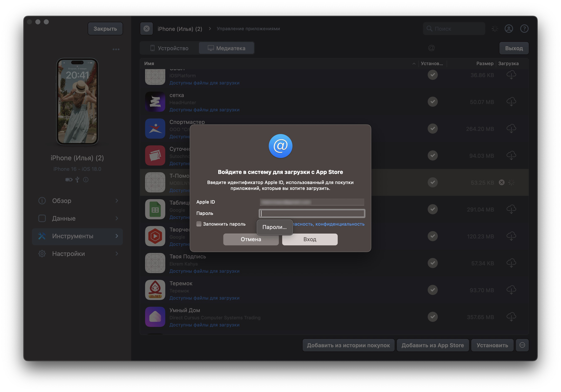Viewport: 561px width, 392px height.
Task: Click the back close circle icon near iPhone title
Action: point(147,29)
